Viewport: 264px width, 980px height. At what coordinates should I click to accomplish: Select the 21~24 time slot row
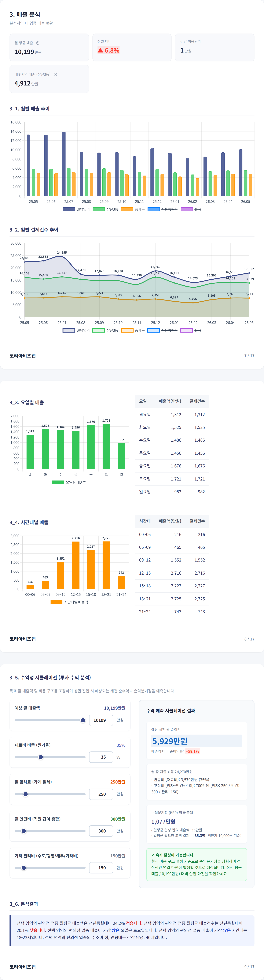coord(172,612)
